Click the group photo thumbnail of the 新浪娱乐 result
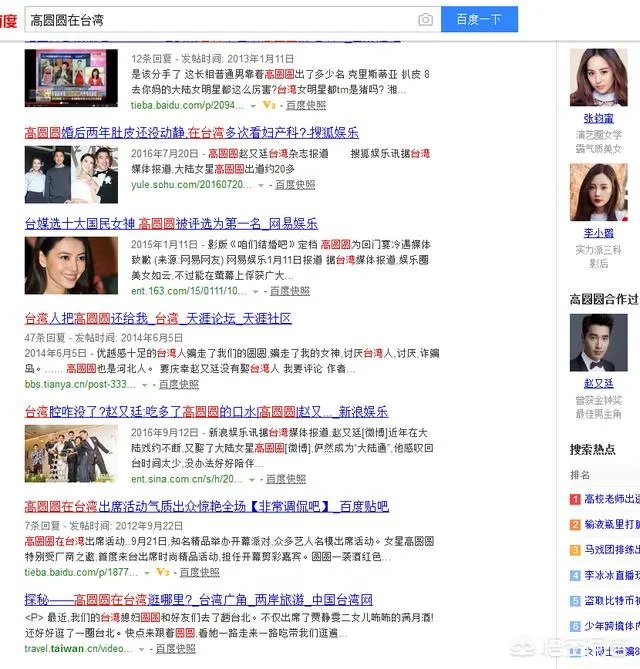 click(x=71, y=454)
